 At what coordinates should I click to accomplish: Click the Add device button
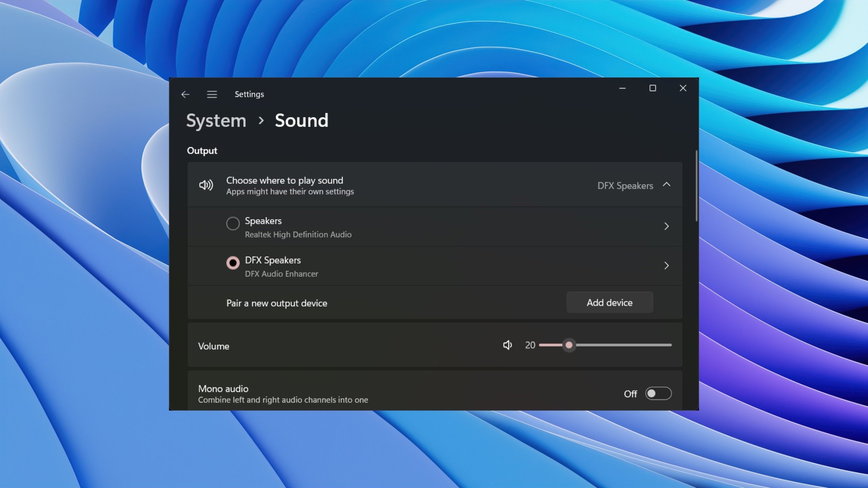click(609, 303)
